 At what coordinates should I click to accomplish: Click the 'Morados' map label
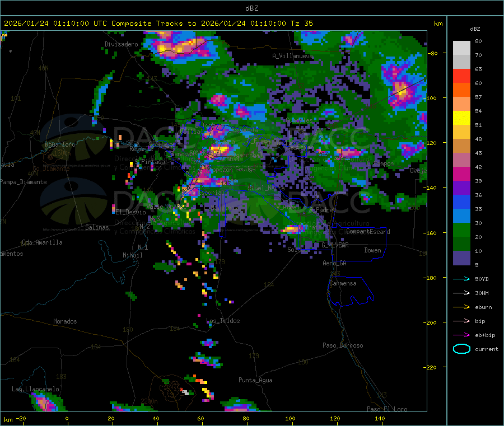click(65, 321)
